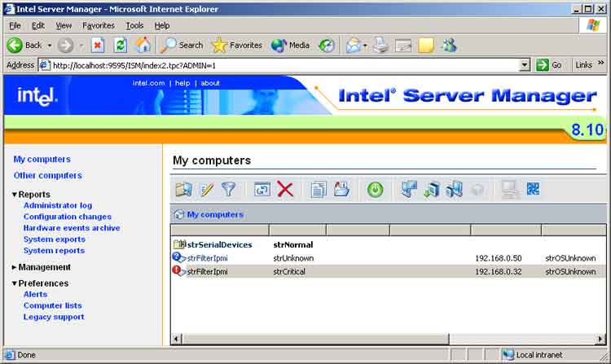This screenshot has height=364, width=611.
Task: Open the Tools menu
Action: pos(134,25)
